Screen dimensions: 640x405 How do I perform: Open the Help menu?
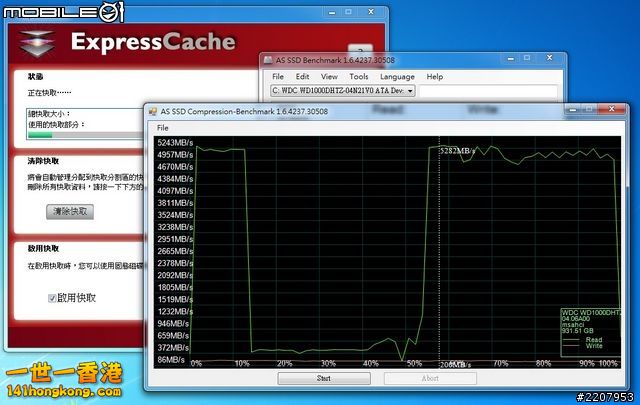[434, 76]
